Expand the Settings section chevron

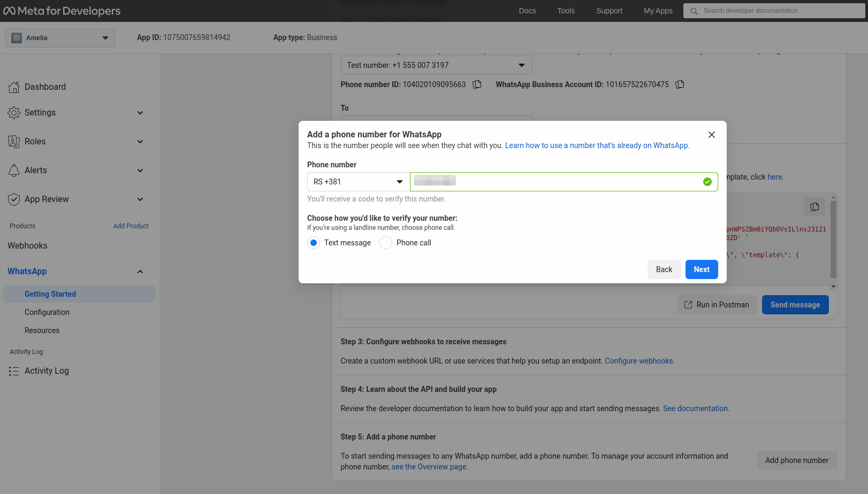[x=140, y=113]
